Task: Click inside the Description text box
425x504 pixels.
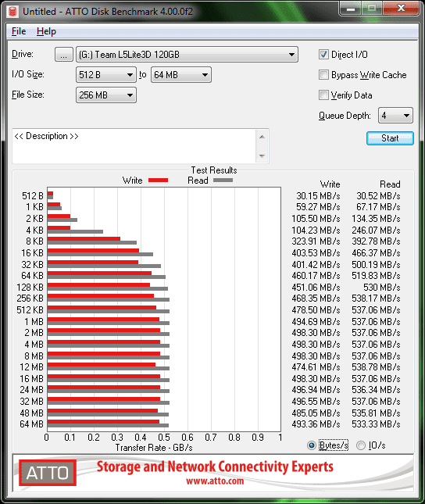Action: coord(134,146)
